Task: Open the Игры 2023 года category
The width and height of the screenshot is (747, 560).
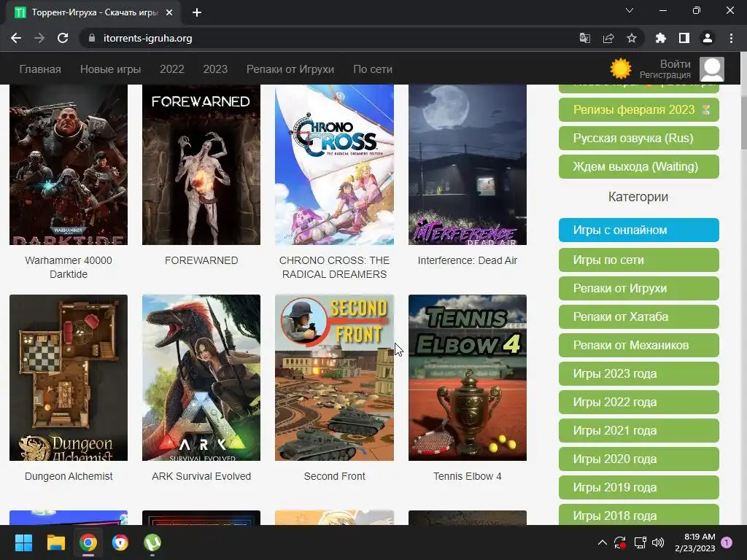Action: [x=639, y=374]
